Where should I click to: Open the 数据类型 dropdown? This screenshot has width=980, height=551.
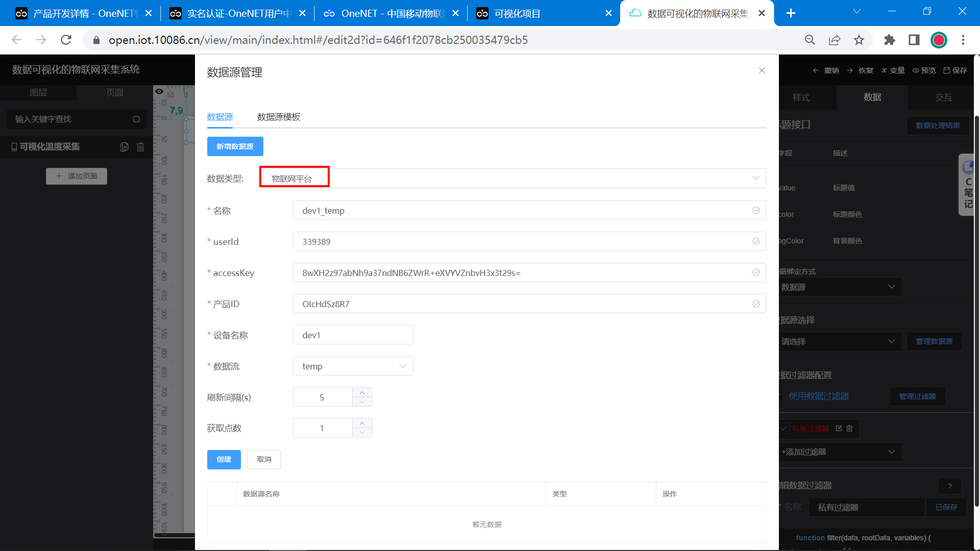tap(512, 179)
